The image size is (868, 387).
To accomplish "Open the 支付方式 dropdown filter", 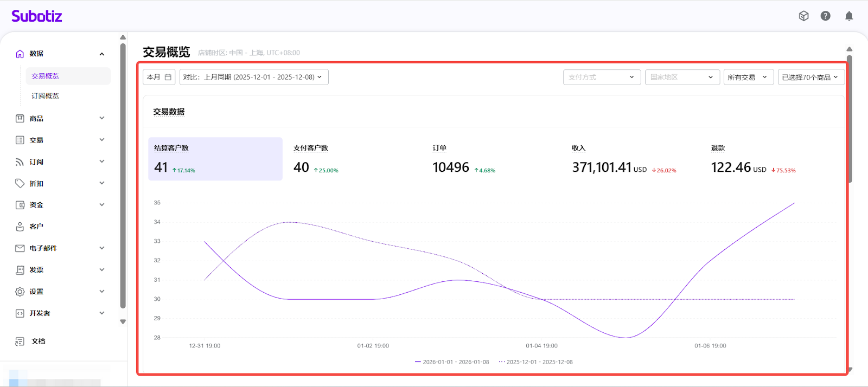I will 602,77.
